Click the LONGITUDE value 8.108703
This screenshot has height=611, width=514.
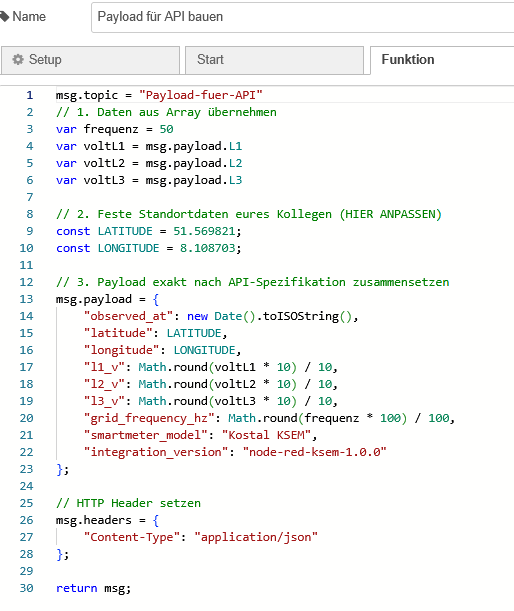tap(208, 248)
